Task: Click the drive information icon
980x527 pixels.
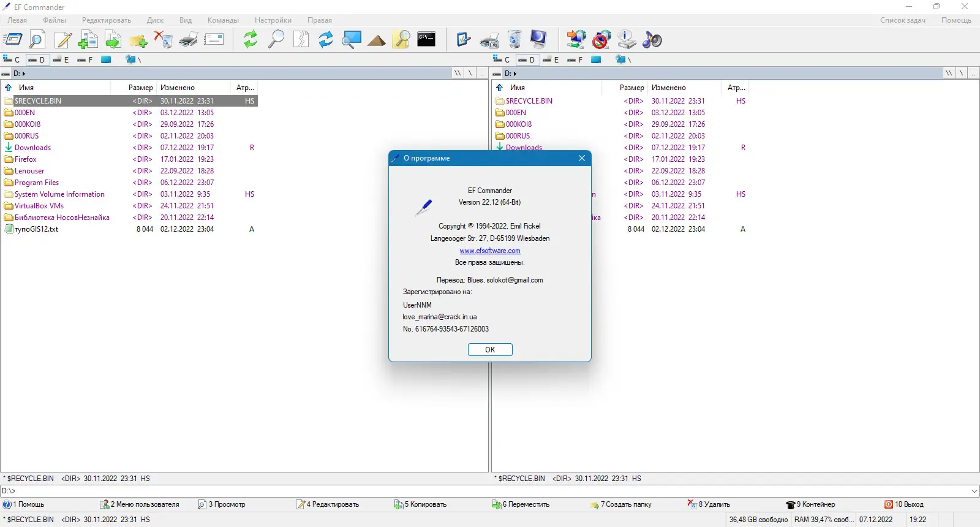Action: (x=627, y=40)
